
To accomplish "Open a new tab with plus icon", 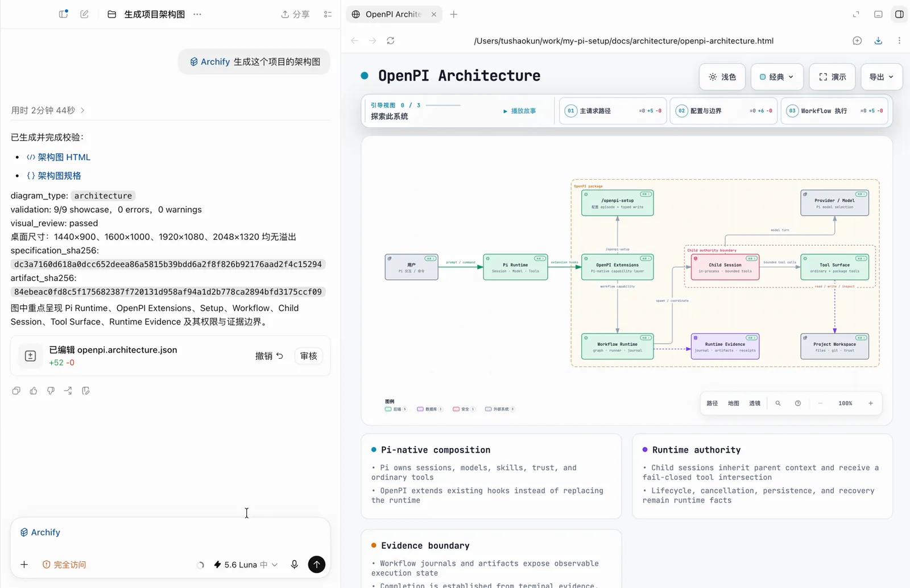I will [454, 14].
